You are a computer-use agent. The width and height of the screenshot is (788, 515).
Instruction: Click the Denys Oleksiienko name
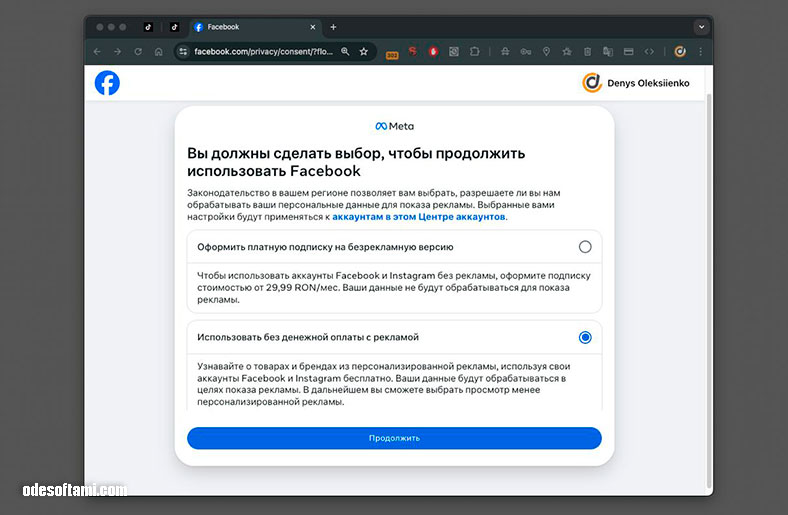648,83
